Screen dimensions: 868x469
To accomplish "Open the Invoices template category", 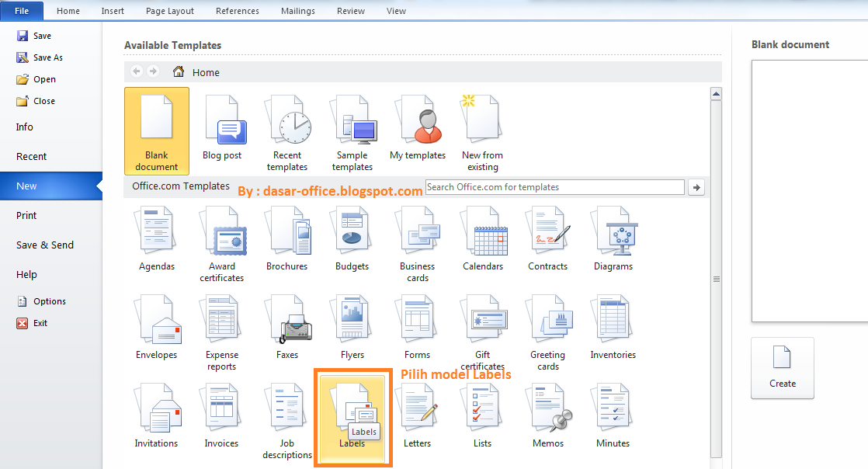I will [x=222, y=416].
